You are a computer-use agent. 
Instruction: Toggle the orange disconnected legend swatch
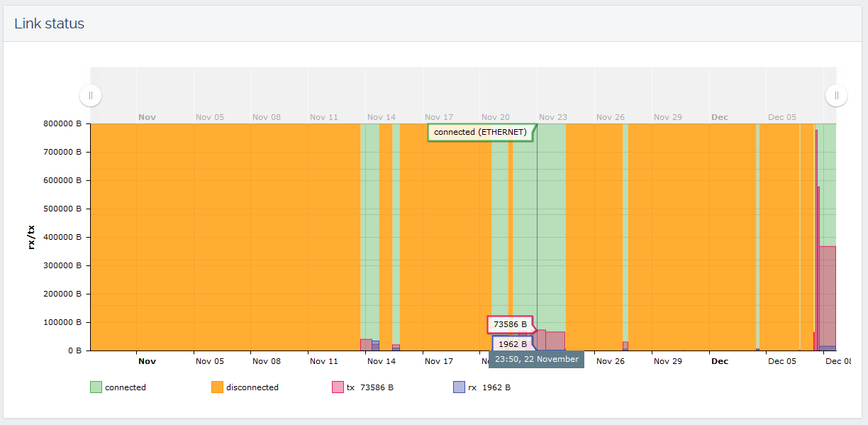tap(217, 387)
